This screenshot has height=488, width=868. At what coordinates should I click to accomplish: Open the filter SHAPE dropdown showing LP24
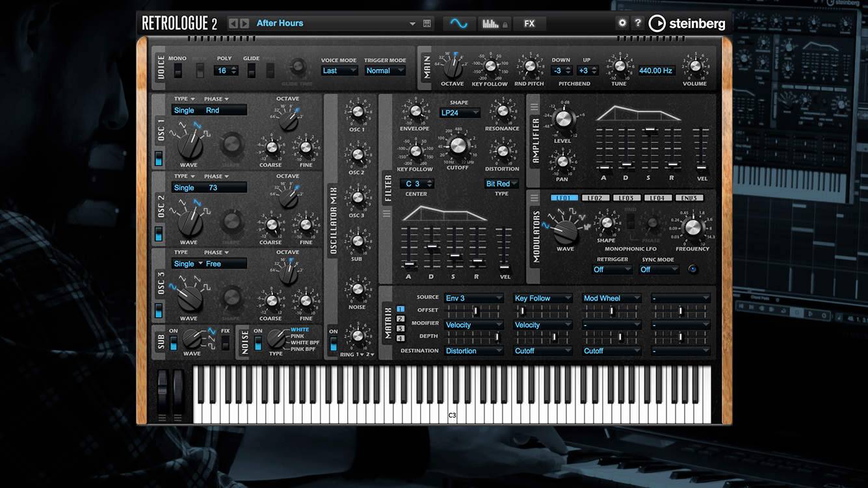tap(460, 112)
